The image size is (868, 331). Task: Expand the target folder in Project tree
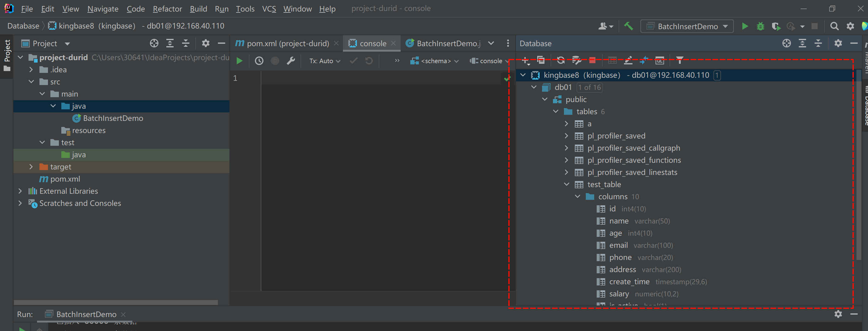tap(31, 166)
